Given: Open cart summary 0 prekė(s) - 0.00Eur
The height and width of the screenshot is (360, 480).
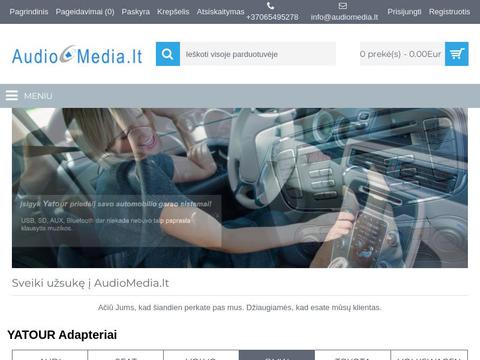Looking at the screenshot, I should (x=402, y=54).
